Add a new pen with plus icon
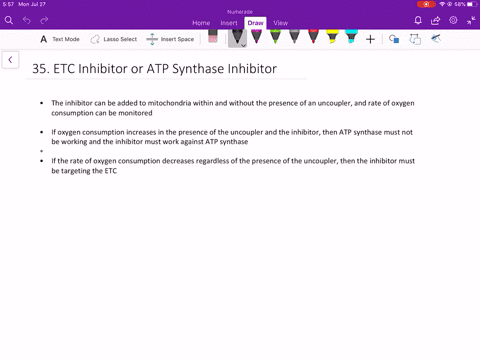This screenshot has width=480, height=360. pyautogui.click(x=370, y=39)
